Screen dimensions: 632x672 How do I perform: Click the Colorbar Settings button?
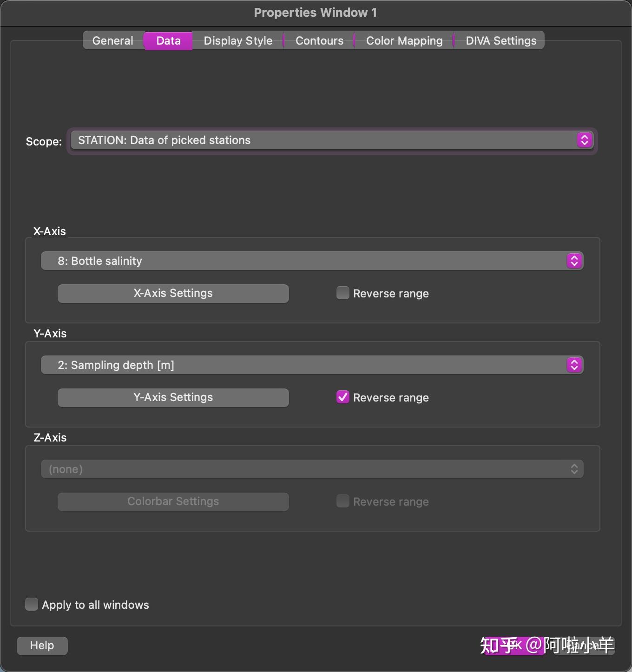(173, 502)
